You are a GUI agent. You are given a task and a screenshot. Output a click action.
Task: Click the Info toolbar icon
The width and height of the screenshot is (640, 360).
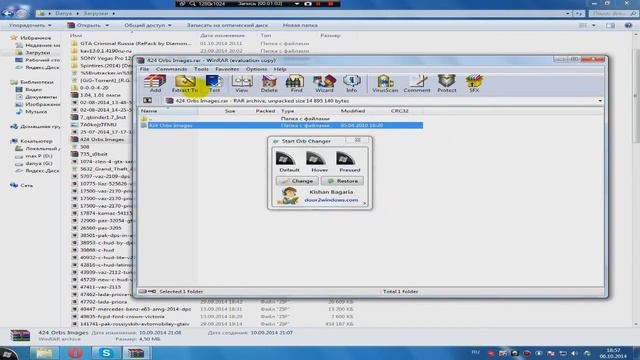351,83
